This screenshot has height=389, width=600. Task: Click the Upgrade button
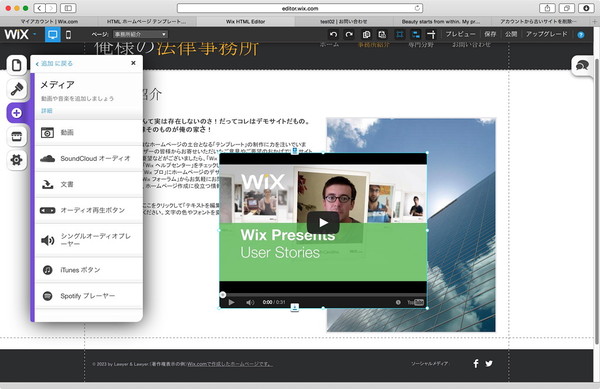(x=546, y=34)
